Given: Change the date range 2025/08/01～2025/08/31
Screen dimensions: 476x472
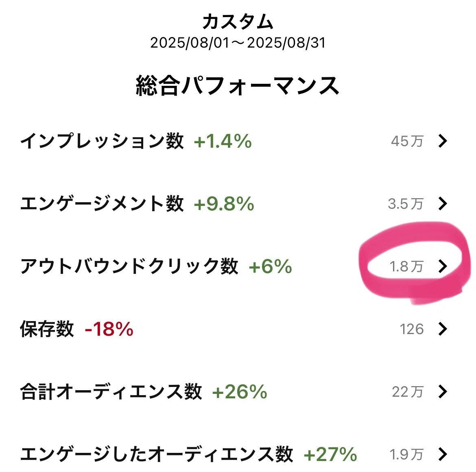Looking at the screenshot, I should click(x=238, y=43).
